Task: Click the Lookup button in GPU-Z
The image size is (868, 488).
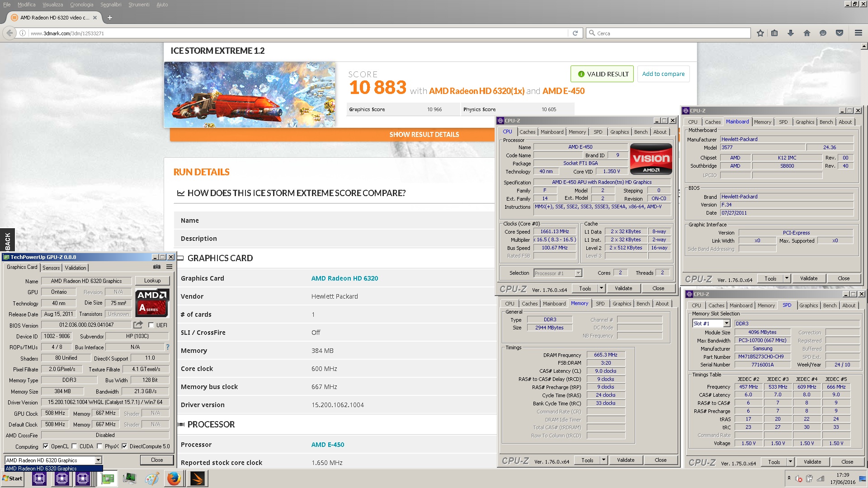Action: (152, 281)
